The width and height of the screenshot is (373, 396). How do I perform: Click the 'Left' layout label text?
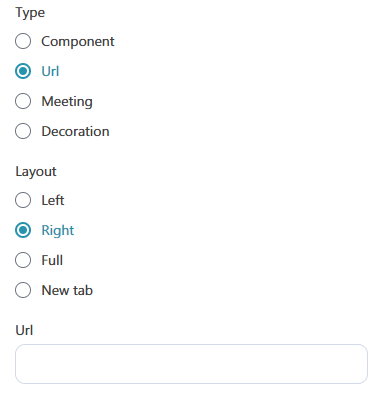[53, 200]
